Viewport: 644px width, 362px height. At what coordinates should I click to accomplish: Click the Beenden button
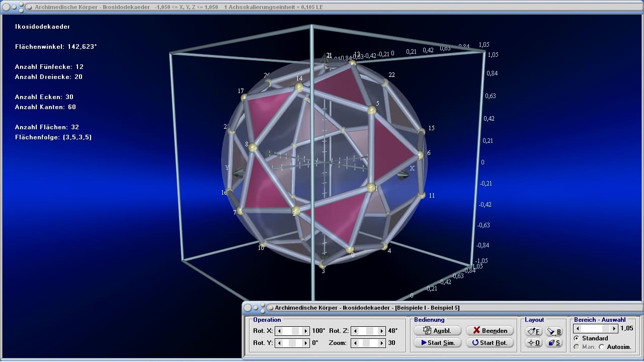(x=490, y=330)
